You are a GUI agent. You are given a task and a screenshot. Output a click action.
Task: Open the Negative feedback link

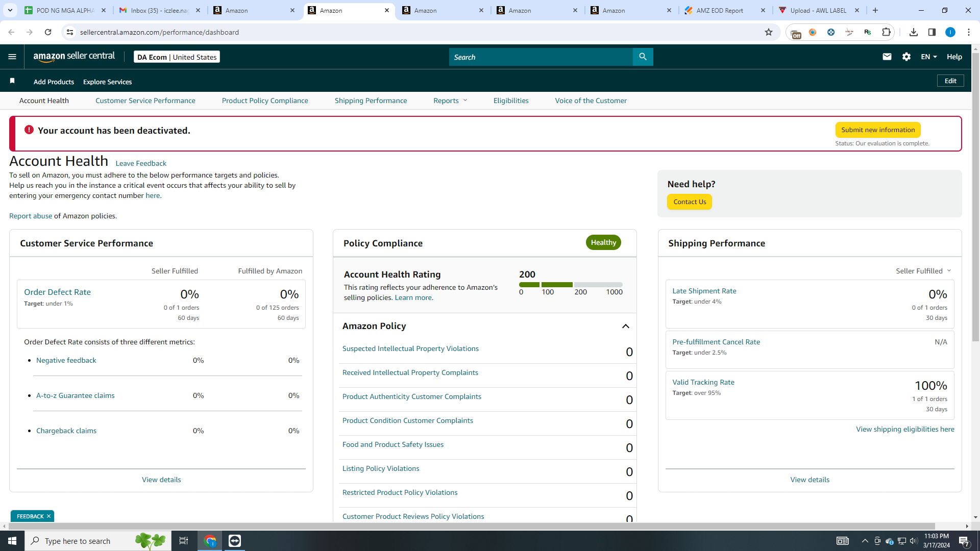click(x=66, y=360)
